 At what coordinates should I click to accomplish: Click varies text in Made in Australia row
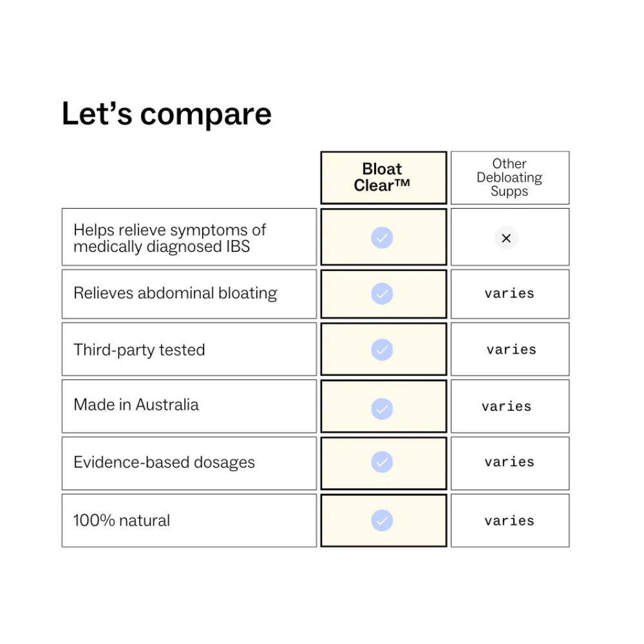pyautogui.click(x=506, y=406)
